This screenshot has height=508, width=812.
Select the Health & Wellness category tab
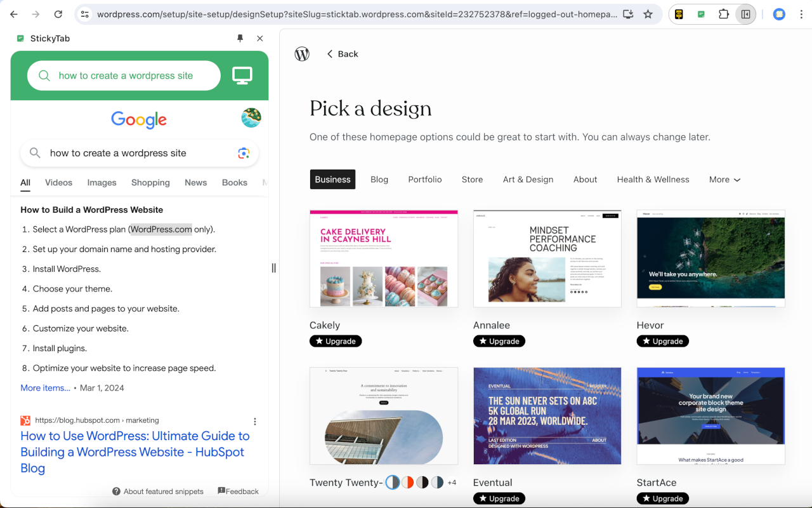click(653, 180)
